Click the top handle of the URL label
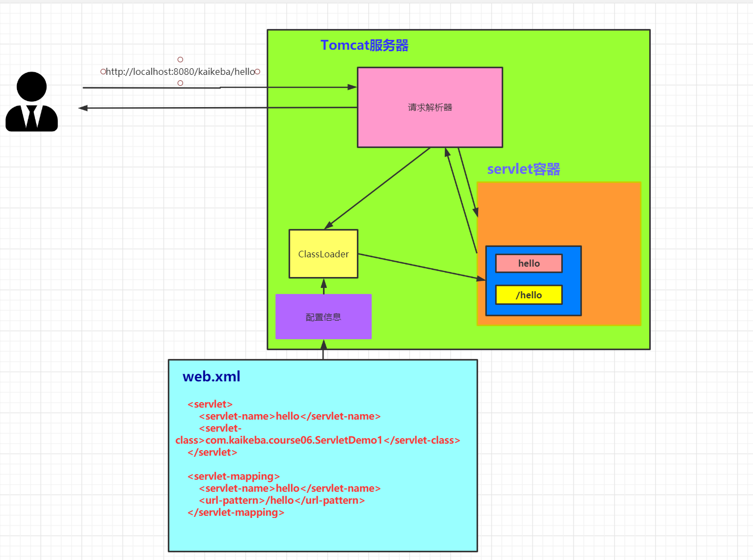The height and width of the screenshot is (560, 753). [x=180, y=60]
